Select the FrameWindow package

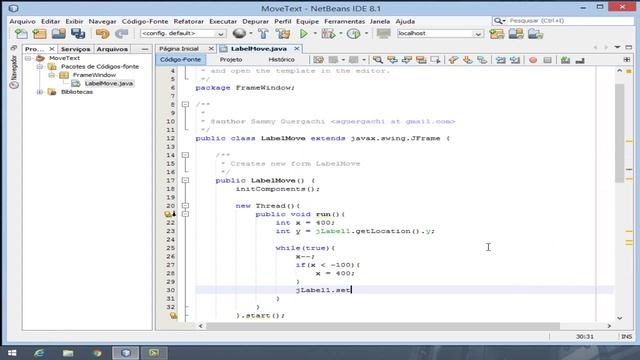[94, 75]
